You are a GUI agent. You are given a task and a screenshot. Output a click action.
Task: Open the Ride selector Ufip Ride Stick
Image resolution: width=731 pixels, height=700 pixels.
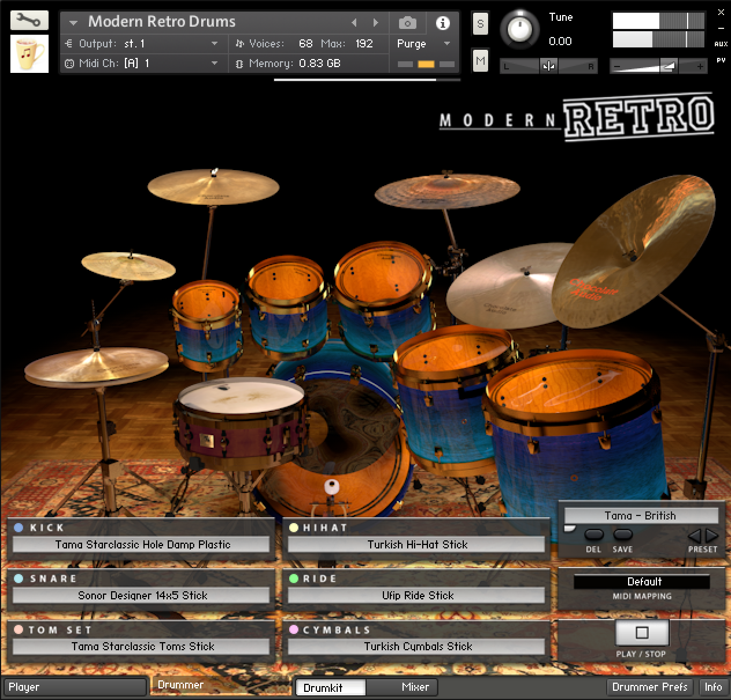pyautogui.click(x=416, y=595)
